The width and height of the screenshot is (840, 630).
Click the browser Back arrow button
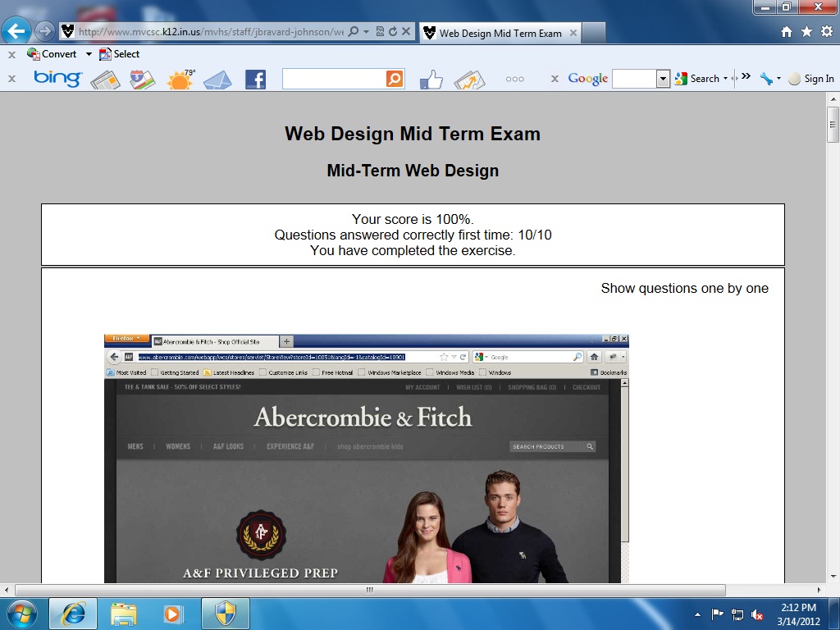pyautogui.click(x=17, y=32)
